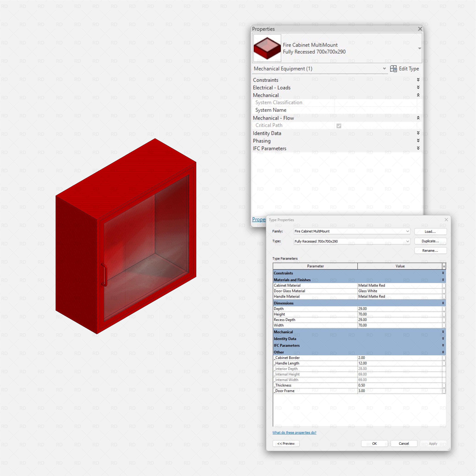Screen dimensions: 476x476
Task: Click the Load... button
Action: [430, 231]
